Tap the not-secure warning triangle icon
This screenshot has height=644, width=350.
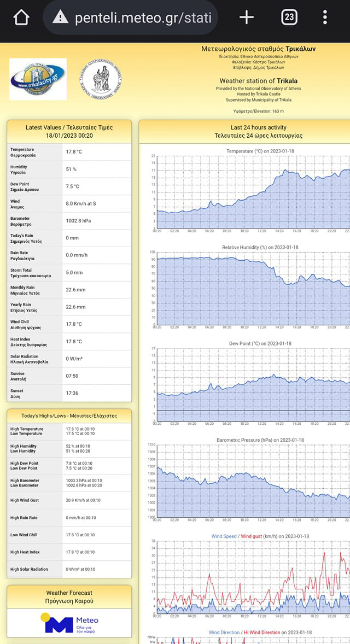click(x=60, y=17)
